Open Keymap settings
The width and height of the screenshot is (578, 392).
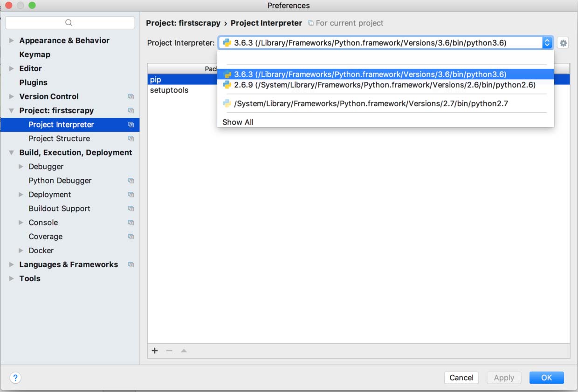coord(34,54)
